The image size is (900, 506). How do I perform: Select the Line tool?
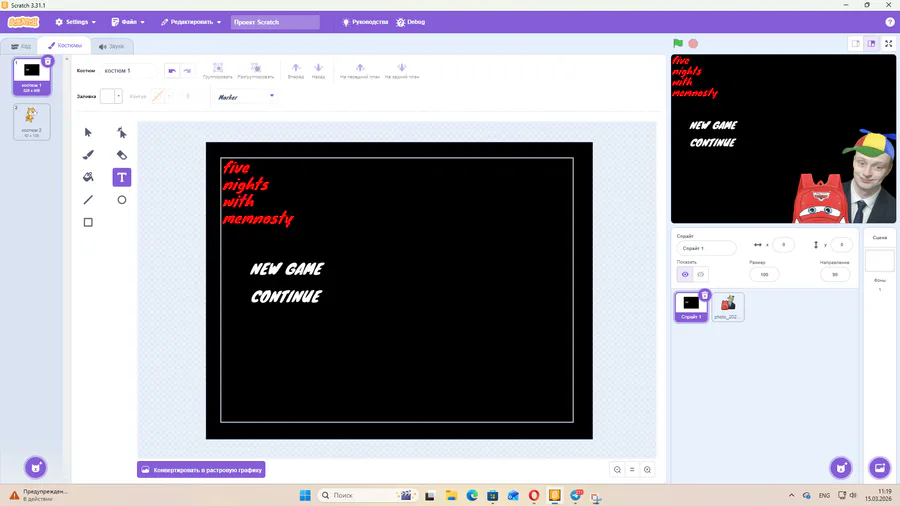(88, 200)
